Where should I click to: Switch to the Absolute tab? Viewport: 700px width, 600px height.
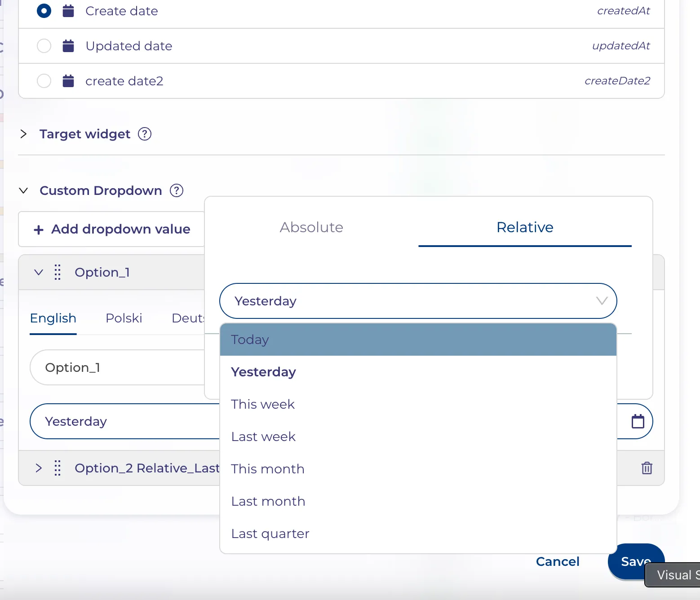click(x=311, y=227)
